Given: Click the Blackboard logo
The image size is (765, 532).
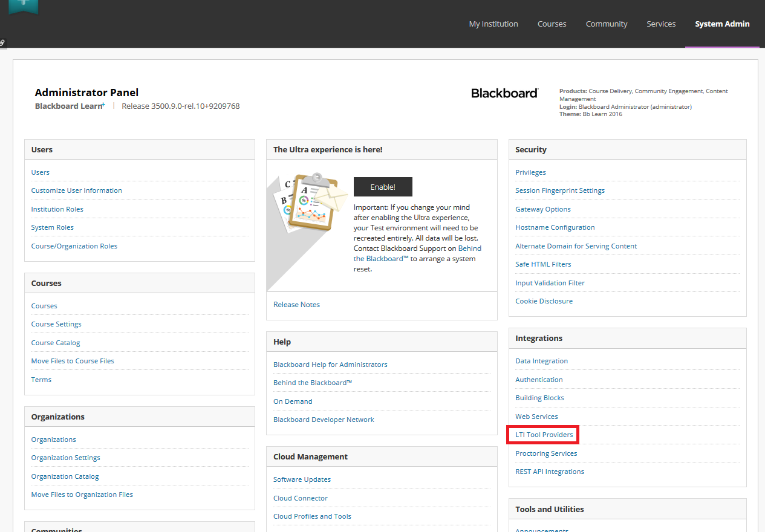Looking at the screenshot, I should click(x=504, y=93).
